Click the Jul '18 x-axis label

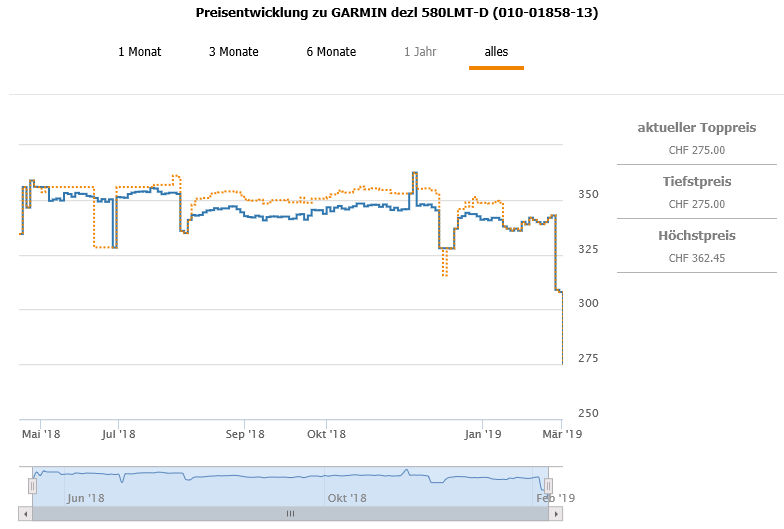click(119, 434)
